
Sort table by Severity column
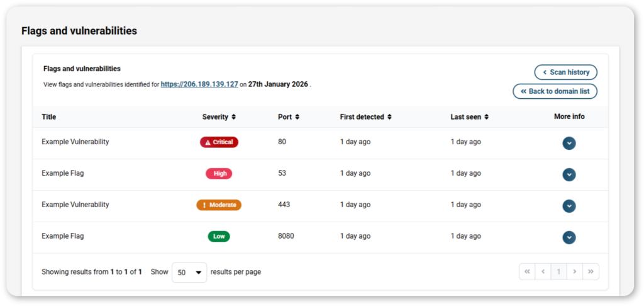pos(219,116)
